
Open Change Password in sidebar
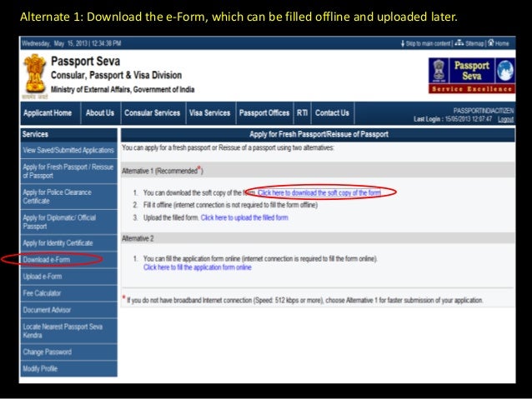tap(69, 352)
